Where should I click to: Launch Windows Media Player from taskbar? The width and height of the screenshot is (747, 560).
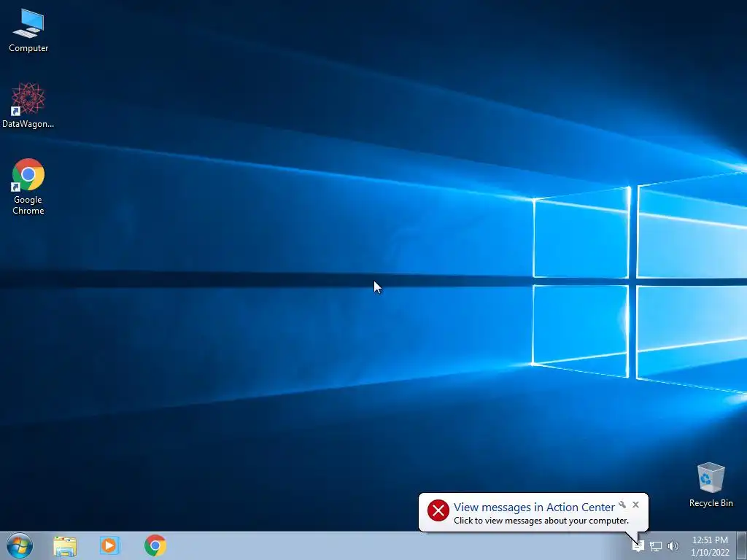[x=109, y=545]
